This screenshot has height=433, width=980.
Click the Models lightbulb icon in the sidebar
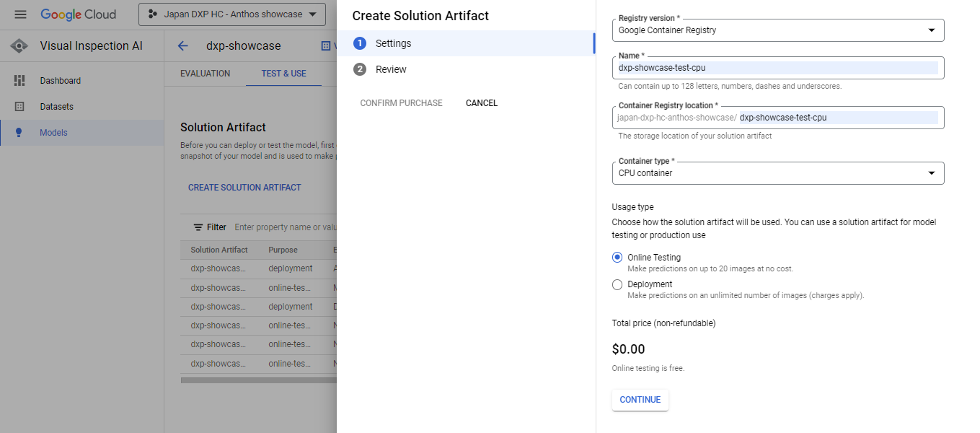pos(19,133)
